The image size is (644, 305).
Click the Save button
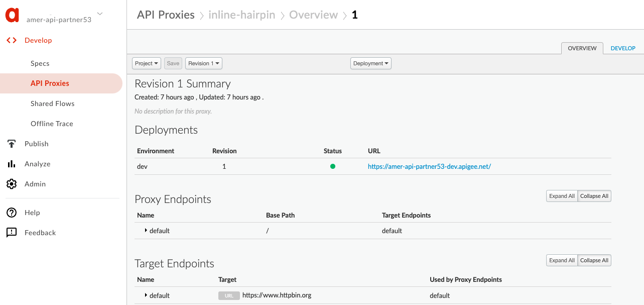[173, 63]
